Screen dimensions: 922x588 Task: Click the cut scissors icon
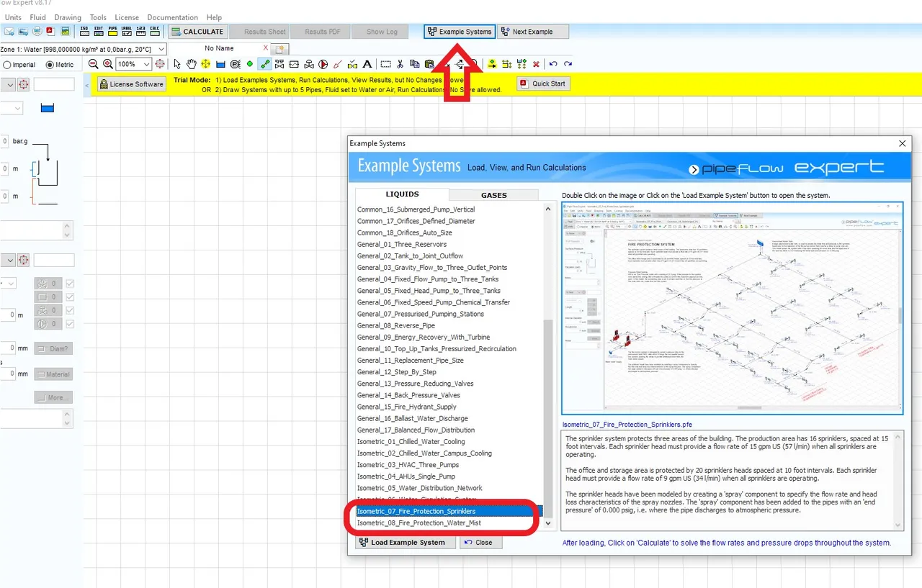click(x=400, y=64)
